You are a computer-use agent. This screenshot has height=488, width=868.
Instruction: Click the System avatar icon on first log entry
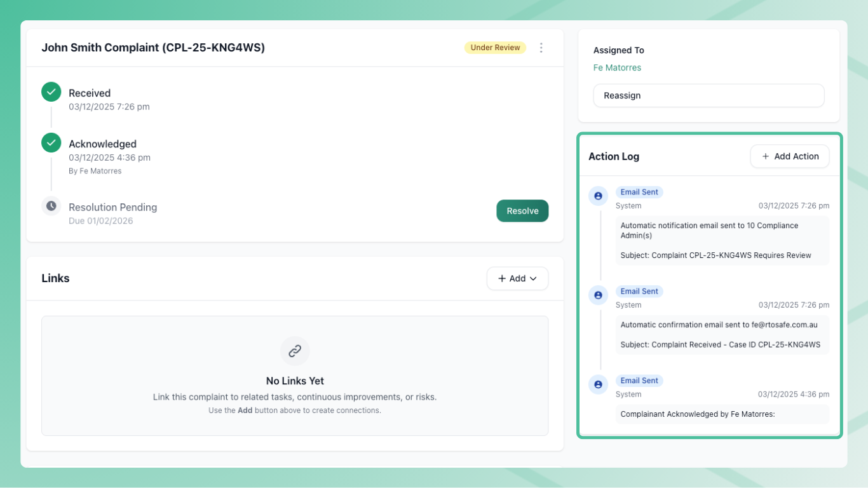click(x=598, y=196)
